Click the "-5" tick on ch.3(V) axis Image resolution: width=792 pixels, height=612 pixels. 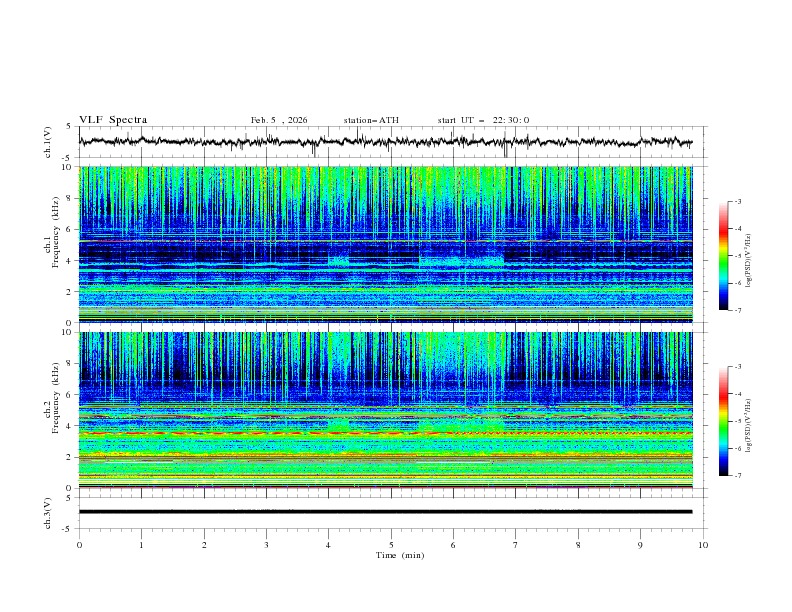68,529
